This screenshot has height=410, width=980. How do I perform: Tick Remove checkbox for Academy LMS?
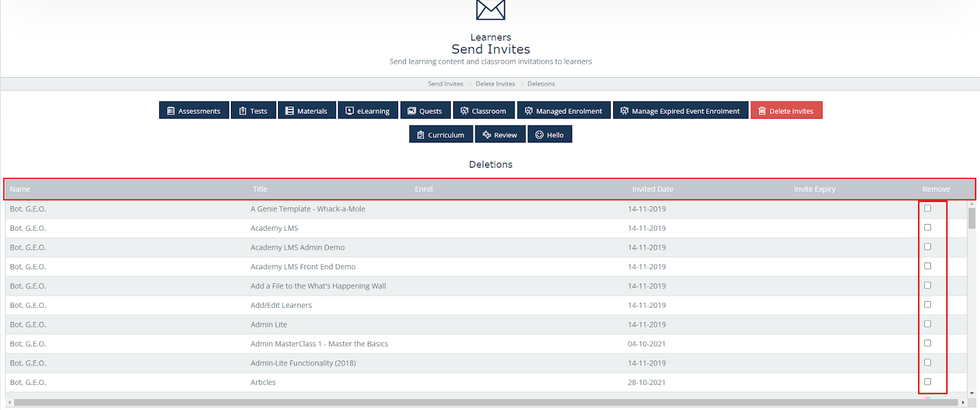pos(927,228)
